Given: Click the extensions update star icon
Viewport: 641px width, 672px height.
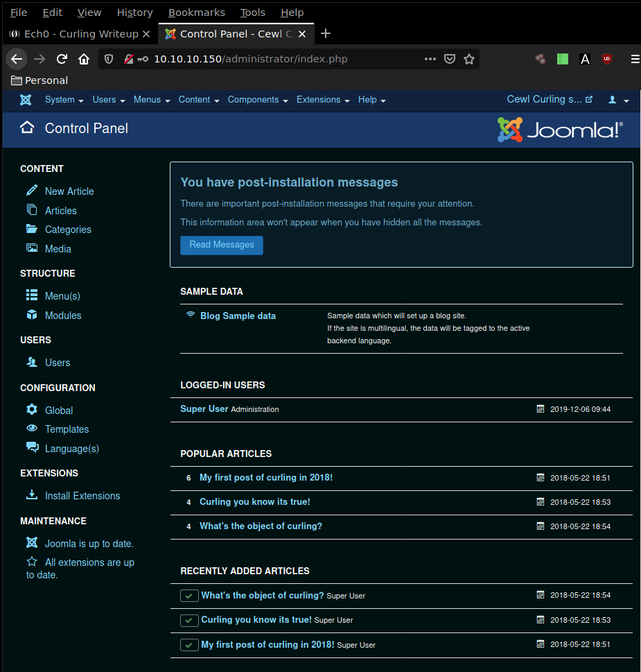Looking at the screenshot, I should [32, 562].
